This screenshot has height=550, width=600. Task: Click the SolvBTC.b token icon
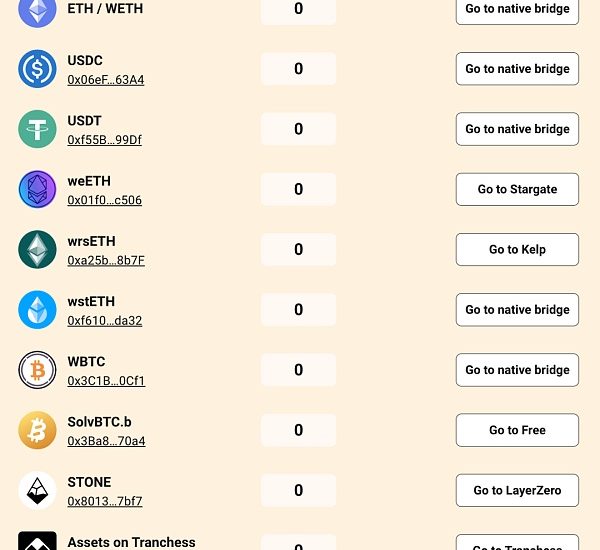point(38,430)
